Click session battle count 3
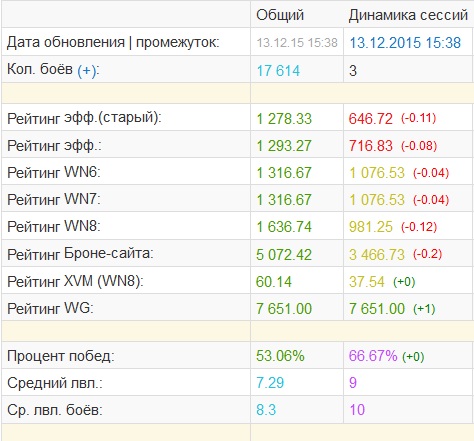474x441 pixels. (x=353, y=71)
